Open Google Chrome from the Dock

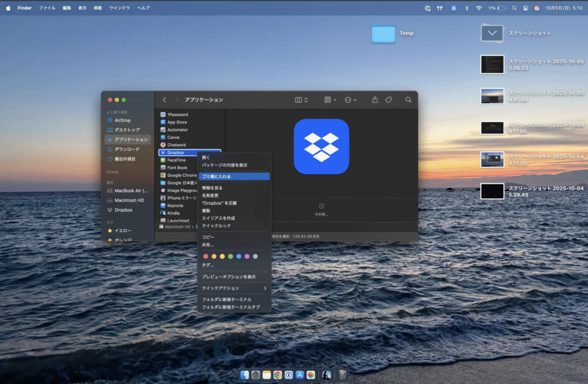click(277, 375)
